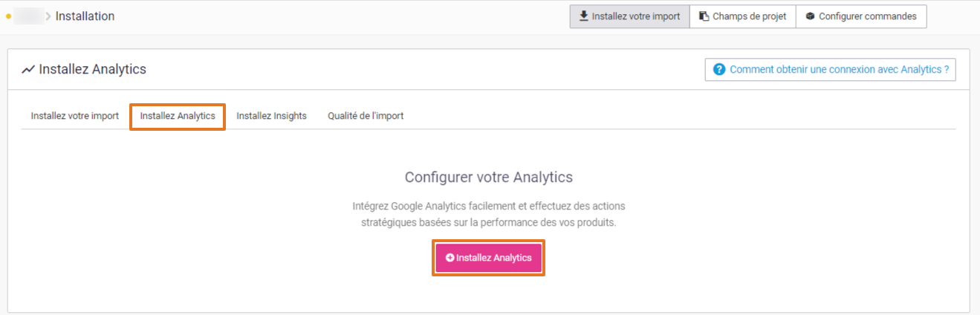Image resolution: width=980 pixels, height=315 pixels.
Task: Click the documents icon beside Champs de projet
Action: [x=704, y=16]
